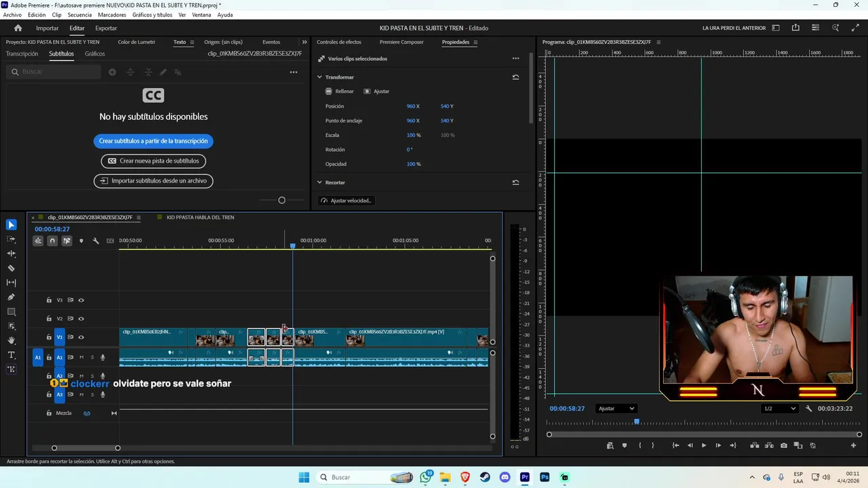Switch to Controles de efectos tab

[339, 42]
